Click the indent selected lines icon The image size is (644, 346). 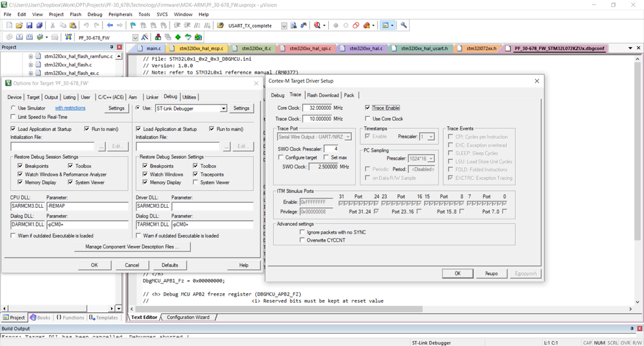click(177, 26)
